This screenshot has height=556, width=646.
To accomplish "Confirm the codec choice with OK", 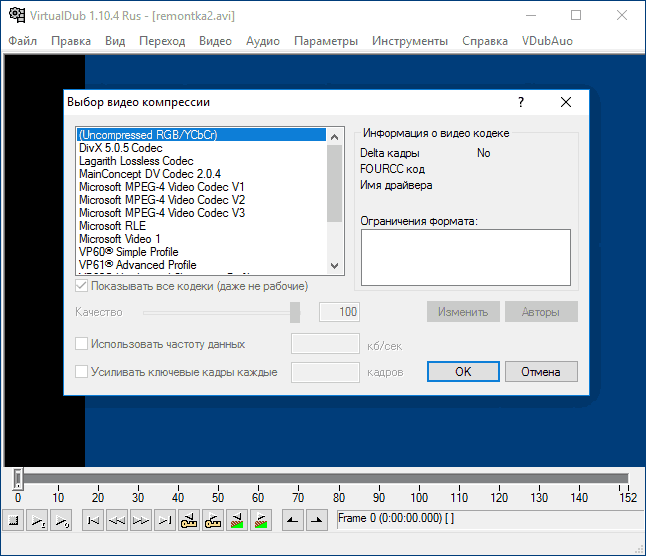I will pos(463,371).
